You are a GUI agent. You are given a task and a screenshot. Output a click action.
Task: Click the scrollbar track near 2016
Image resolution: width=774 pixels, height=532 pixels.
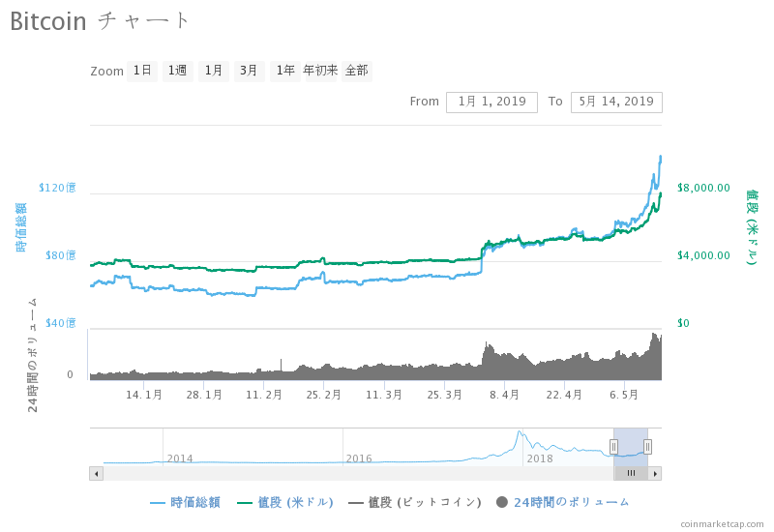coord(359,474)
